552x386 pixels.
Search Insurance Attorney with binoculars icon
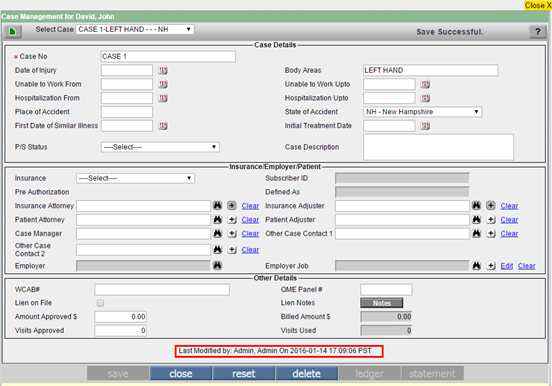point(218,205)
